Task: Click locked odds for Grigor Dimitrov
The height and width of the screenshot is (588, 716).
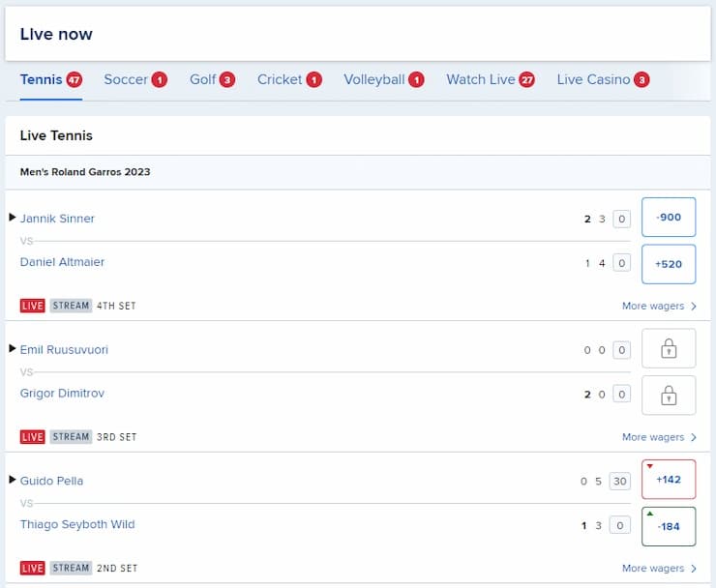Action: (x=669, y=396)
